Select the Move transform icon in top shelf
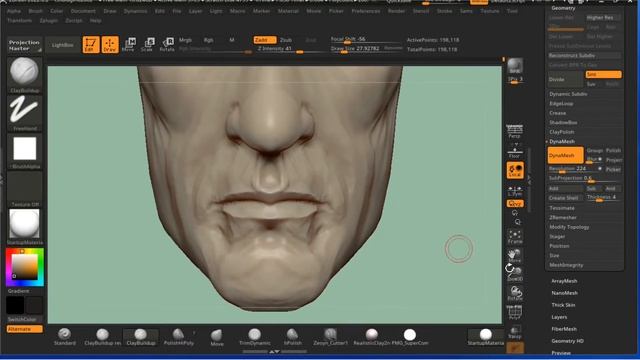The image size is (640, 360). (x=129, y=44)
